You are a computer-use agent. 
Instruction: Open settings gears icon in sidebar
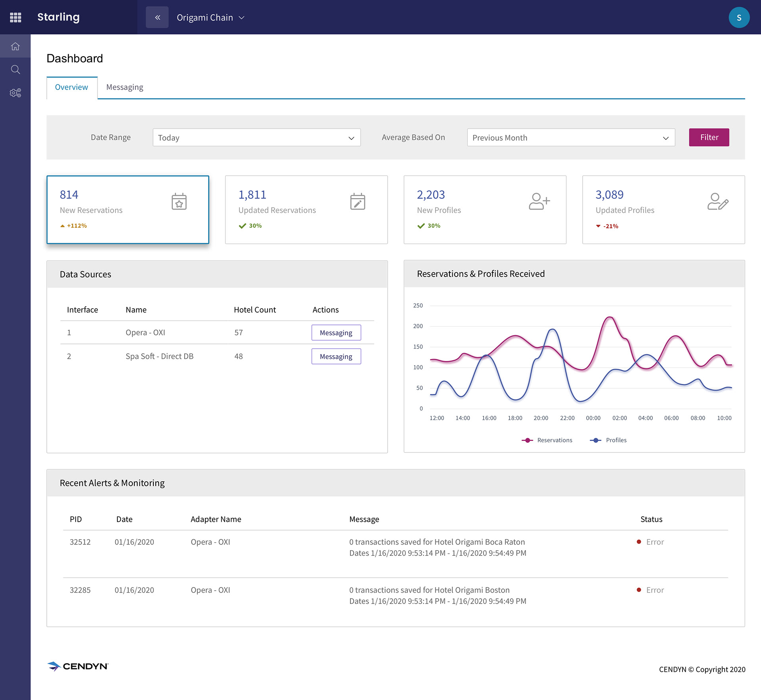(x=15, y=93)
